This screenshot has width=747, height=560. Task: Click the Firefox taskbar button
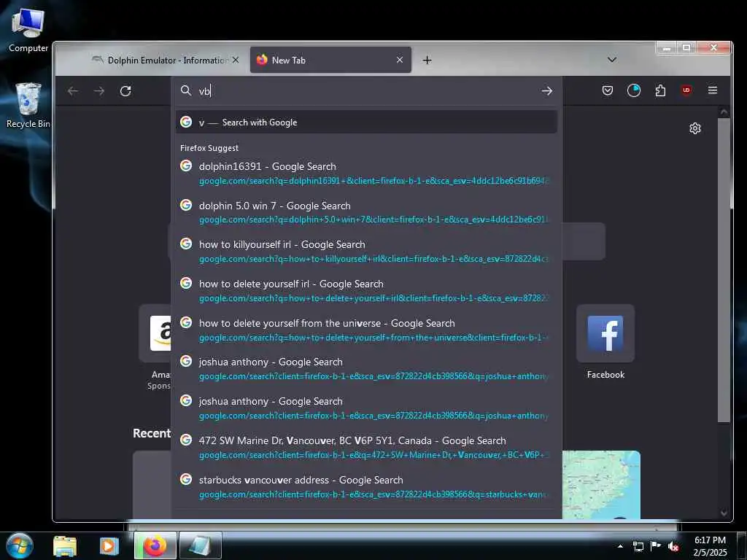(155, 545)
